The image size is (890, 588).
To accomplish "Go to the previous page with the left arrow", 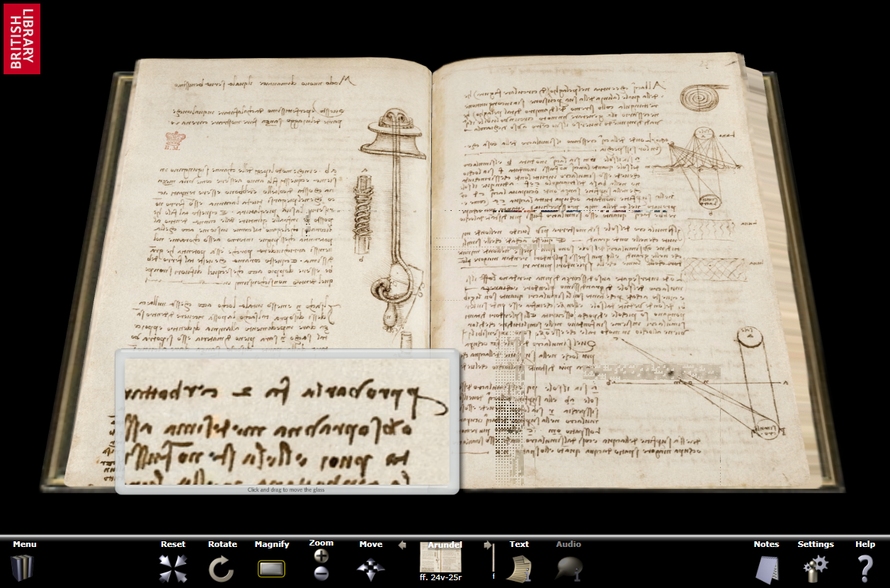I will (x=402, y=545).
